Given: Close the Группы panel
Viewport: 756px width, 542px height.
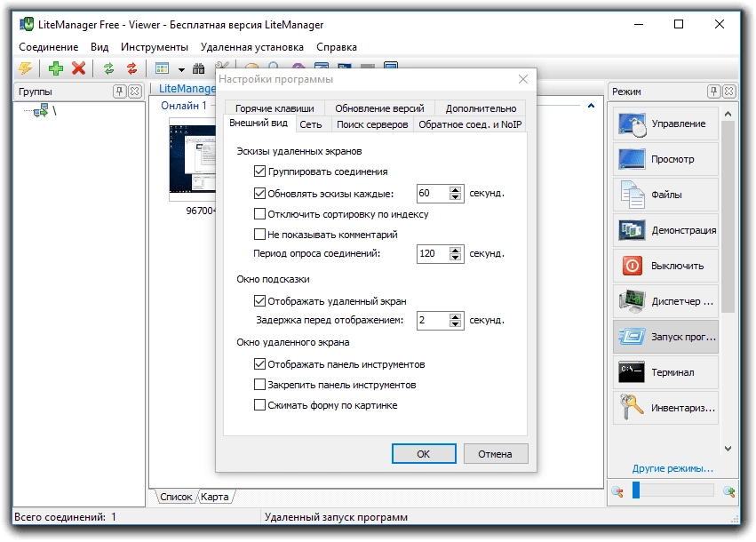Looking at the screenshot, I should (x=135, y=92).
